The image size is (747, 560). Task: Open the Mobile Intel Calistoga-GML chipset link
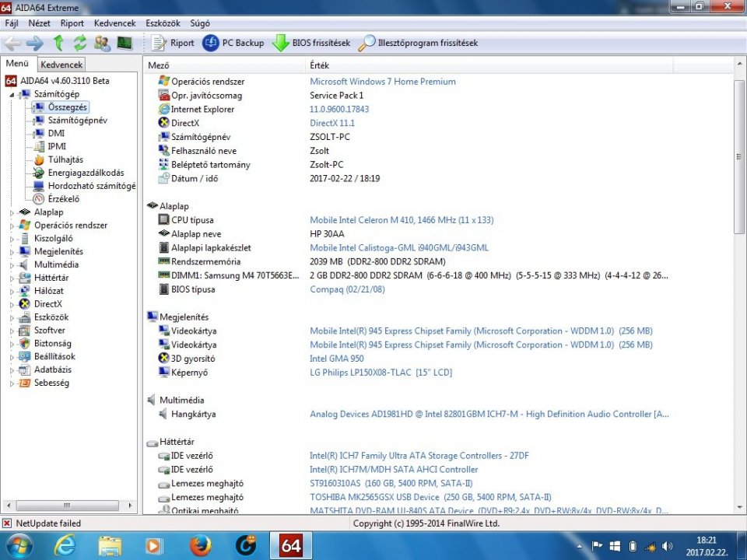click(398, 247)
